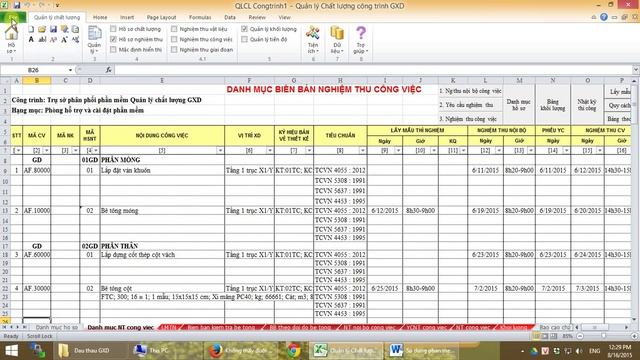Click the open folder icon in the ribbon
The width and height of the screenshot is (640, 360).
pyautogui.click(x=42, y=29)
